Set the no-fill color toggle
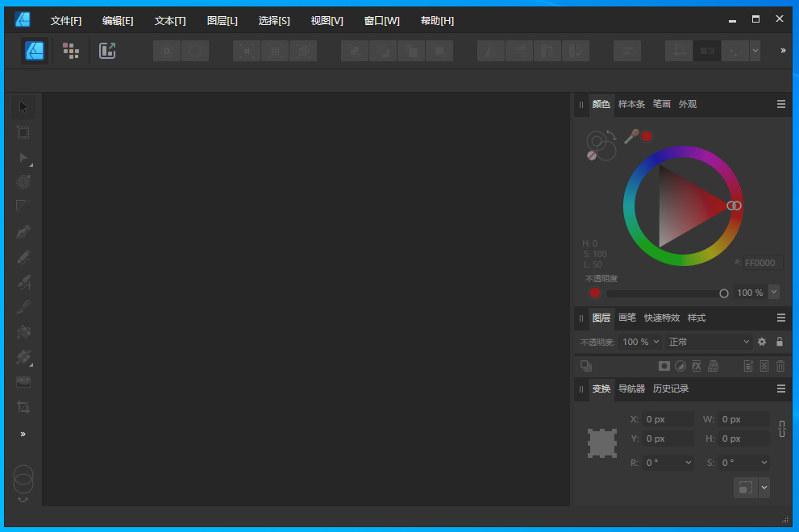799x532 pixels. coord(592,155)
